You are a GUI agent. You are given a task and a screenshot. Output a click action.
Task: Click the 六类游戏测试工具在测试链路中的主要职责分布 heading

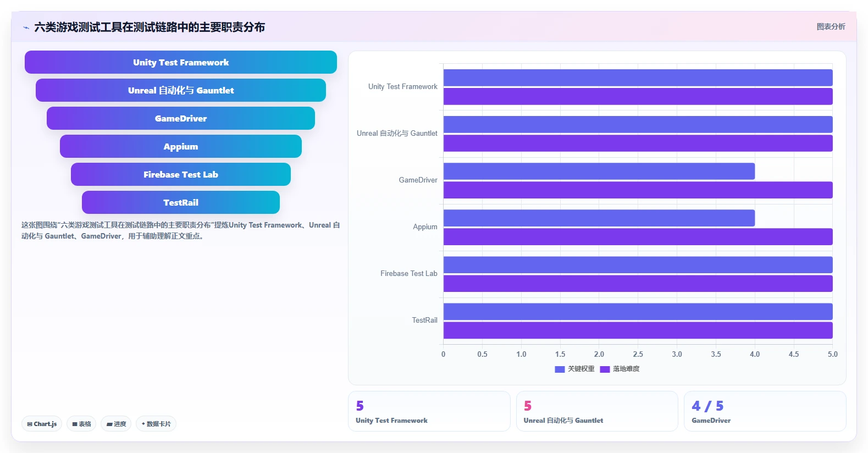[x=150, y=27]
